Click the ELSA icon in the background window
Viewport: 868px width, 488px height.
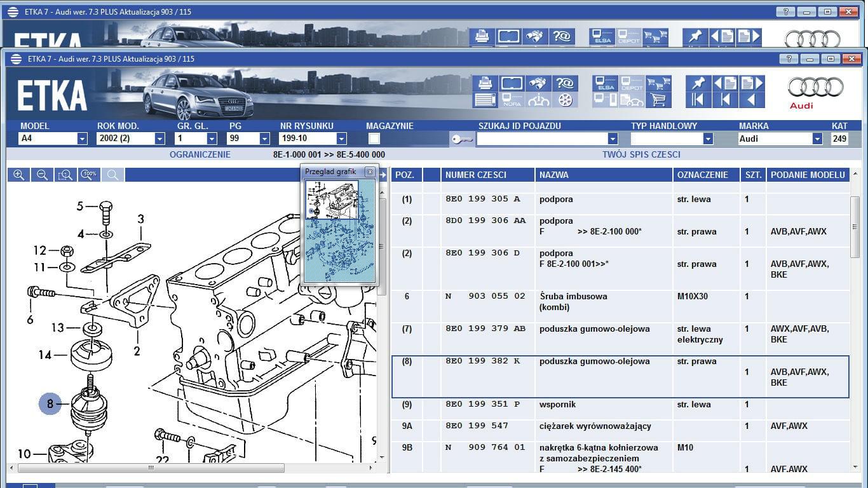pos(602,36)
